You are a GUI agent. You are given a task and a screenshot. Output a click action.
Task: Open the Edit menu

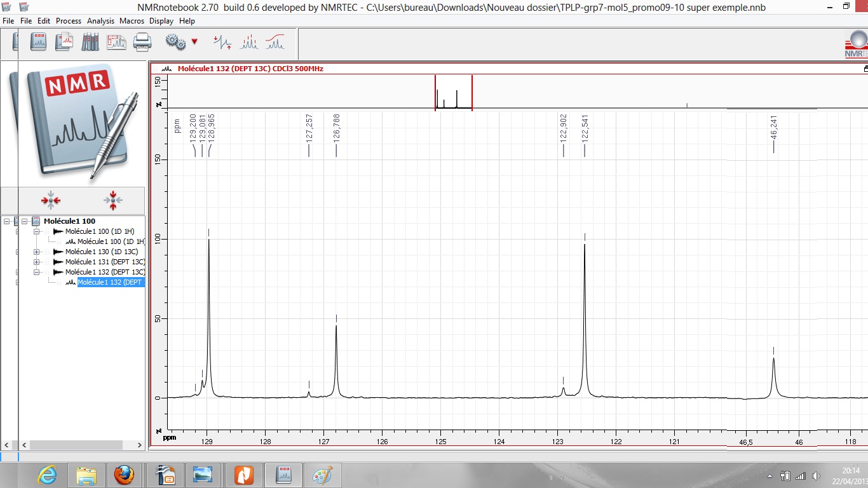pos(44,21)
